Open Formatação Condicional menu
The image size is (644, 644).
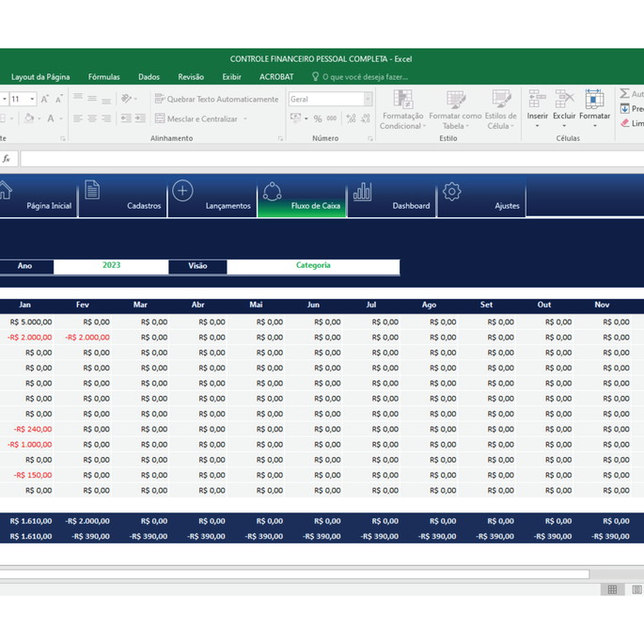point(402,109)
